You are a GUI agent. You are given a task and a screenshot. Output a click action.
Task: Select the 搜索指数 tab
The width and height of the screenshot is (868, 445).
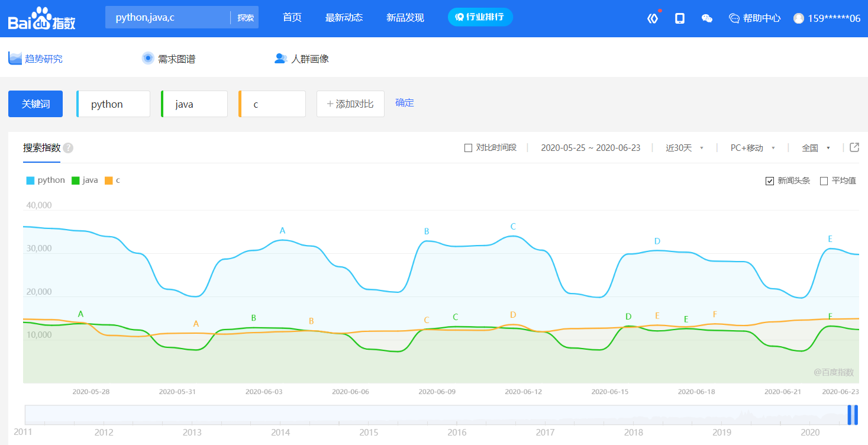(41, 148)
